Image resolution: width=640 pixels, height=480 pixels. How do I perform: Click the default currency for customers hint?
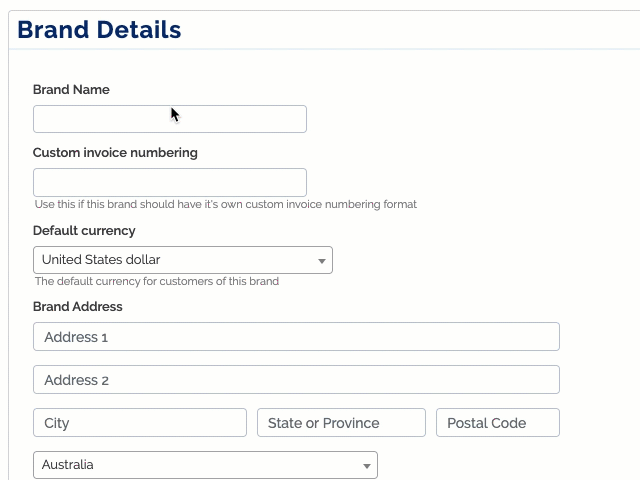pyautogui.click(x=157, y=281)
